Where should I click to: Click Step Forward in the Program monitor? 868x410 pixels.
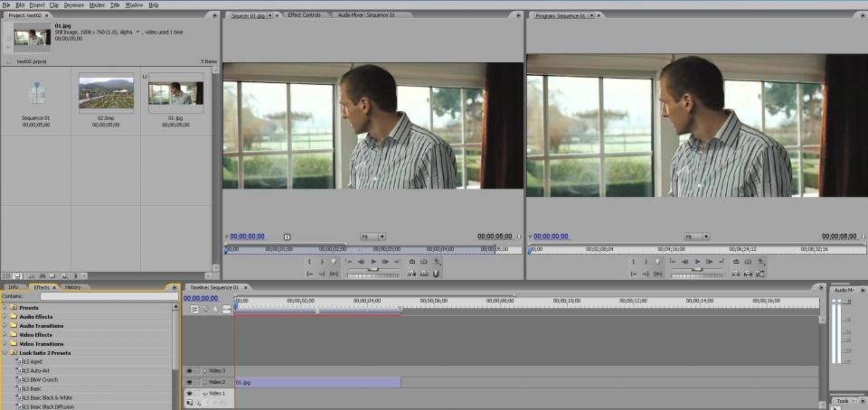[x=710, y=261]
